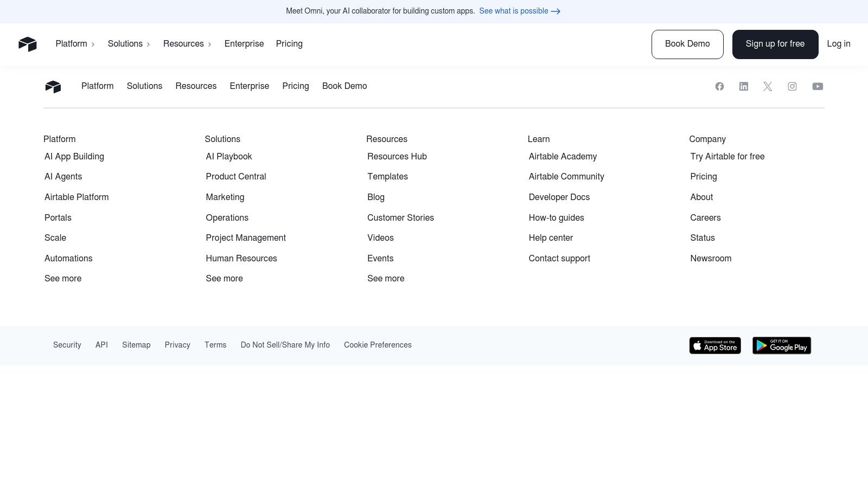Open the Customer Stories link

[401, 218]
